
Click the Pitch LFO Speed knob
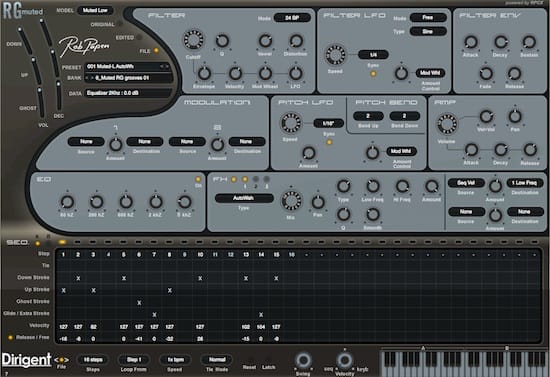tap(290, 123)
